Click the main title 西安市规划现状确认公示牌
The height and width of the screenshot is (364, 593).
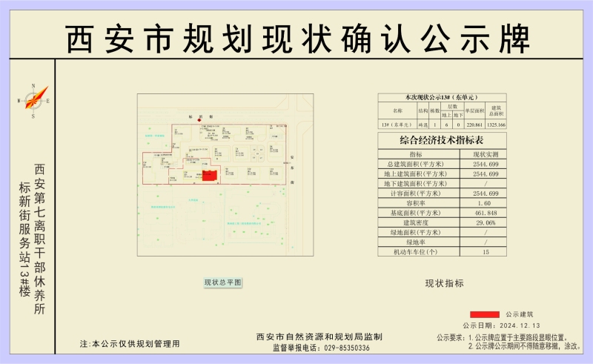click(x=296, y=37)
